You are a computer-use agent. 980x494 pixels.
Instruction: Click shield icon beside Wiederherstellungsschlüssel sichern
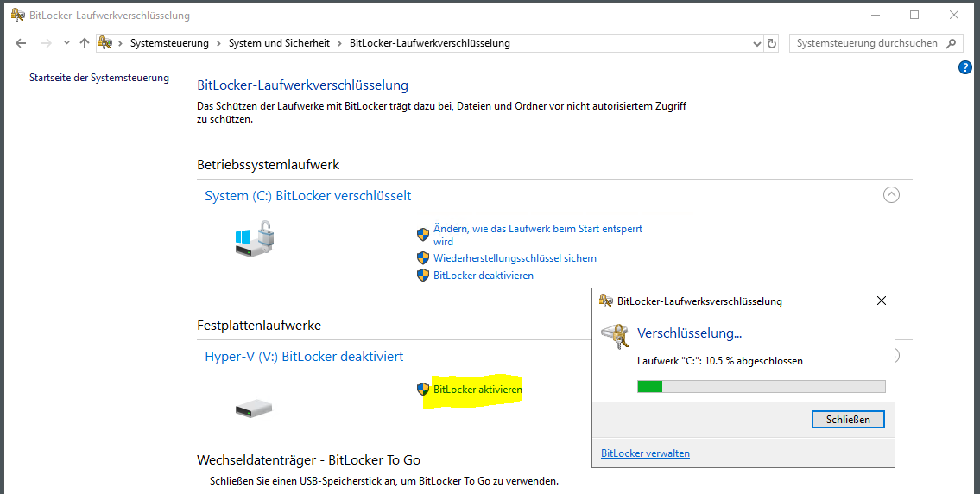(423, 257)
